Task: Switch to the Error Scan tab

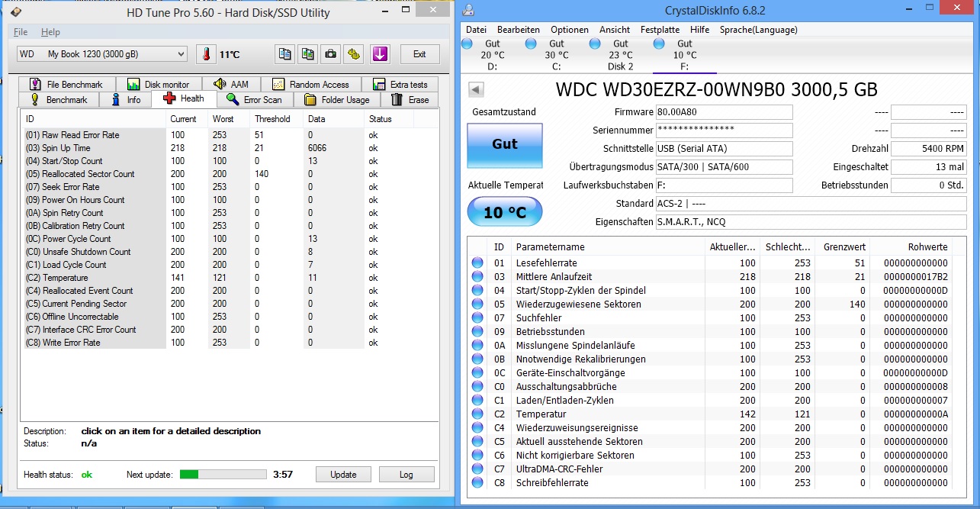Action: coord(255,99)
